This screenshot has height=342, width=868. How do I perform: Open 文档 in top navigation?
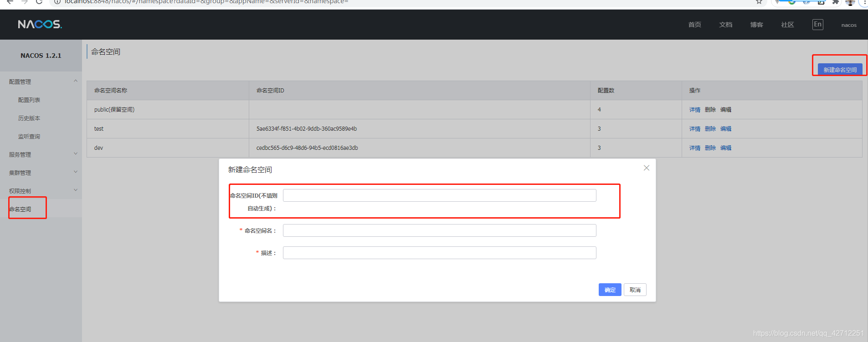(x=725, y=25)
